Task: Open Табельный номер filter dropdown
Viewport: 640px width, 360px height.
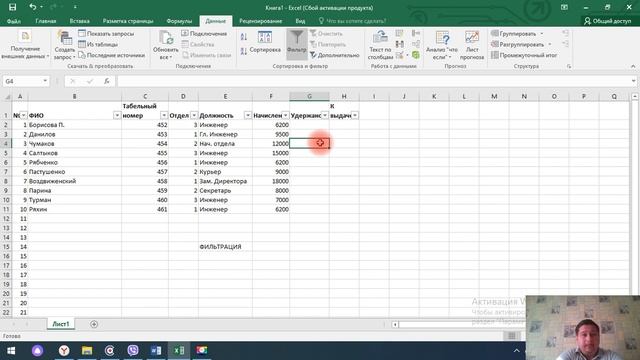Action: click(164, 116)
